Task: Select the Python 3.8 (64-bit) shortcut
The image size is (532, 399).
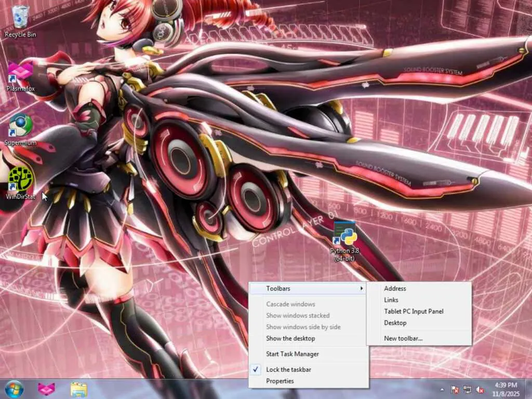Action: [x=344, y=241]
